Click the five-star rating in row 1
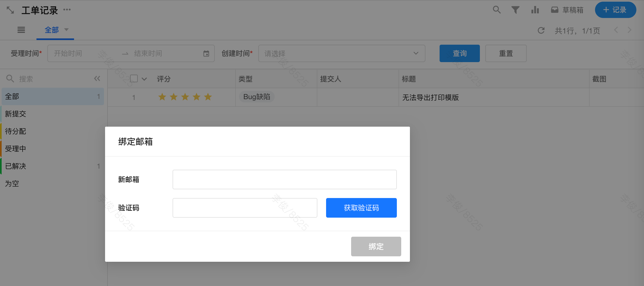The width and height of the screenshot is (644, 286). point(185,97)
